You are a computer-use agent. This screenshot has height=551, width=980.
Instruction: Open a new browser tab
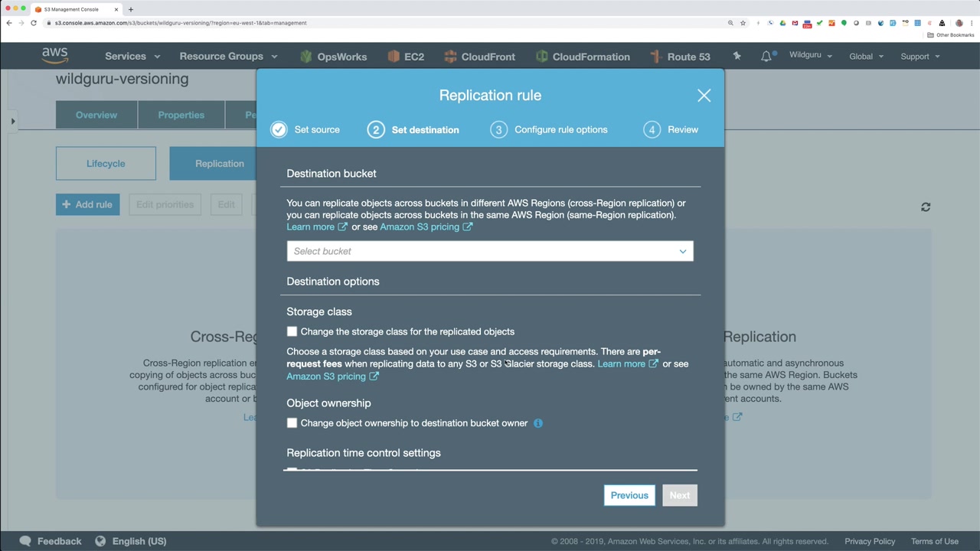coord(131,9)
